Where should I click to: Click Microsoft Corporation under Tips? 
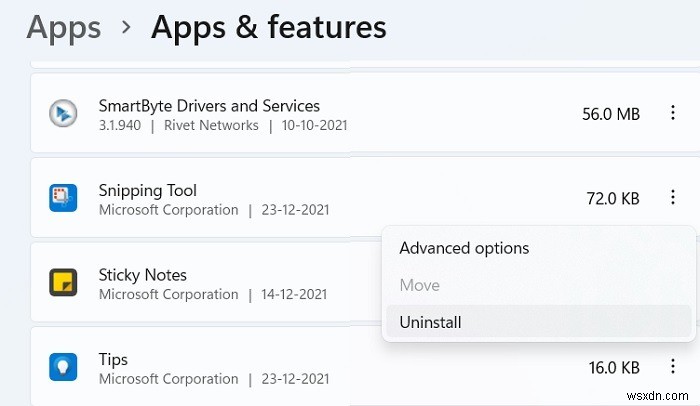coord(169,379)
